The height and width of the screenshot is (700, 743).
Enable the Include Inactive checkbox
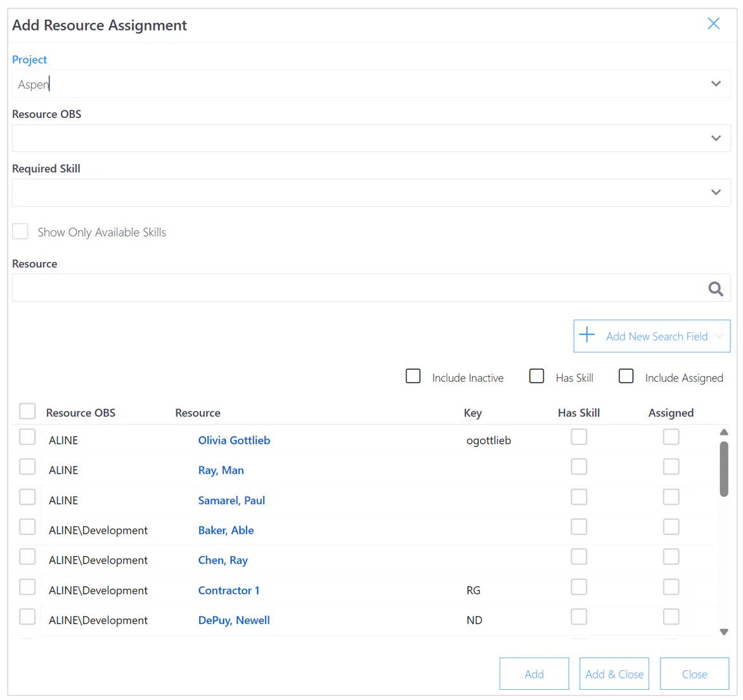coord(413,376)
